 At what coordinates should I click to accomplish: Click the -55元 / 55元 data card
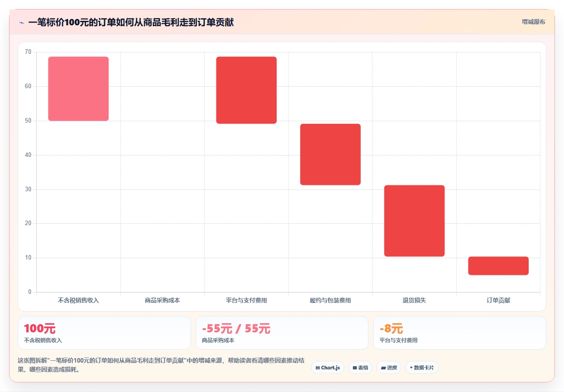(282, 333)
